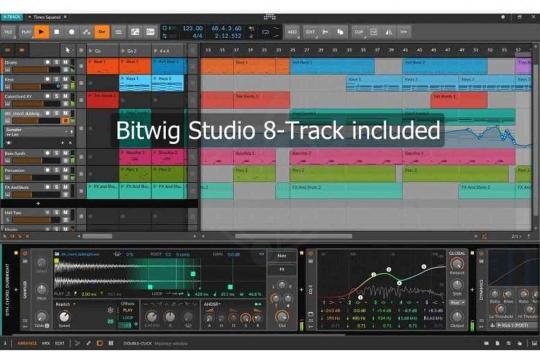This screenshot has width=540, height=360.
Task: Stop playback with the square Stop button
Action: 57,32
